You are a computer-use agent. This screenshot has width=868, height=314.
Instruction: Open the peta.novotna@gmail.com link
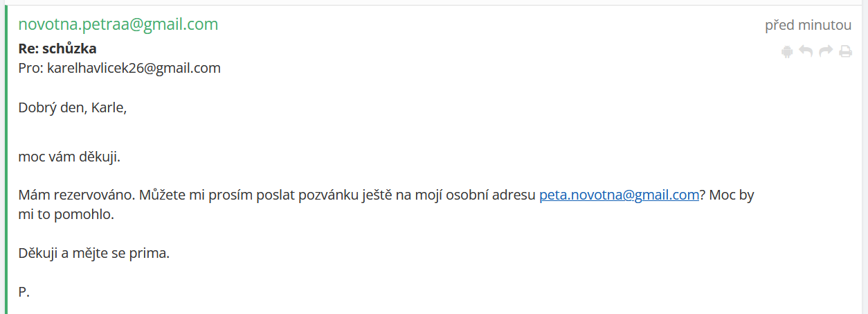tap(619, 195)
